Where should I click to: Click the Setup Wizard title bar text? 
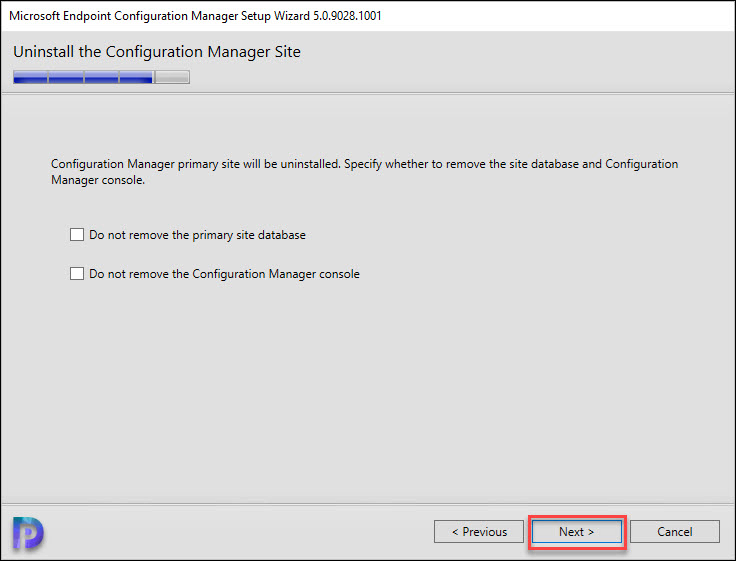coord(195,16)
